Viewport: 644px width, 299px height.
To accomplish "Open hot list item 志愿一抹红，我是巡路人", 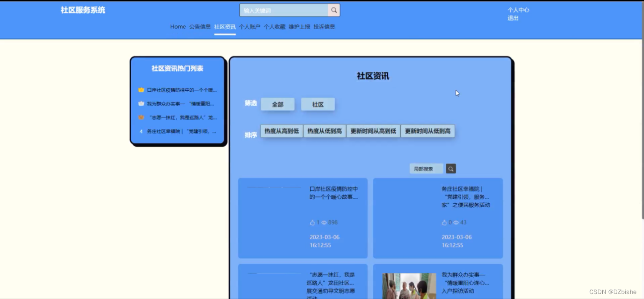I will point(182,118).
